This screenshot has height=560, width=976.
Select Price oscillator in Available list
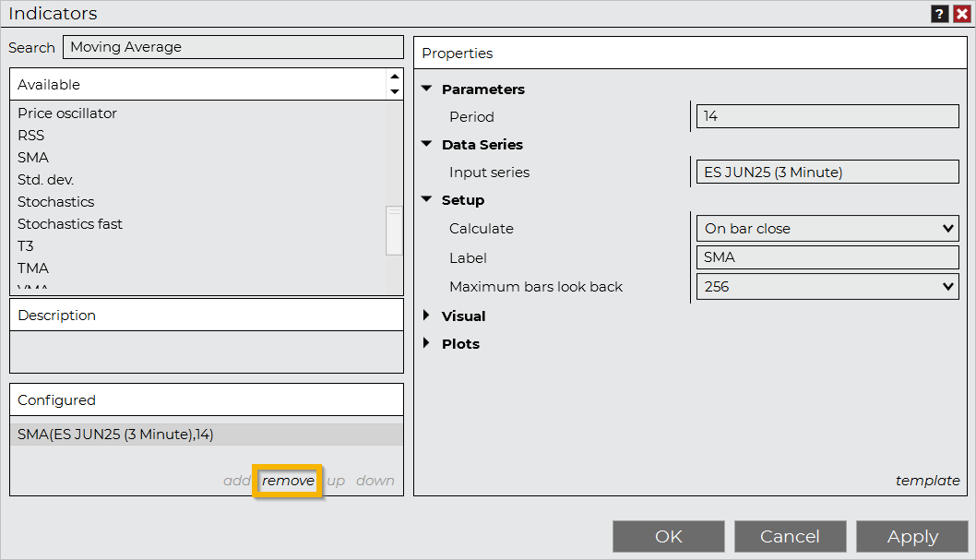tap(67, 113)
